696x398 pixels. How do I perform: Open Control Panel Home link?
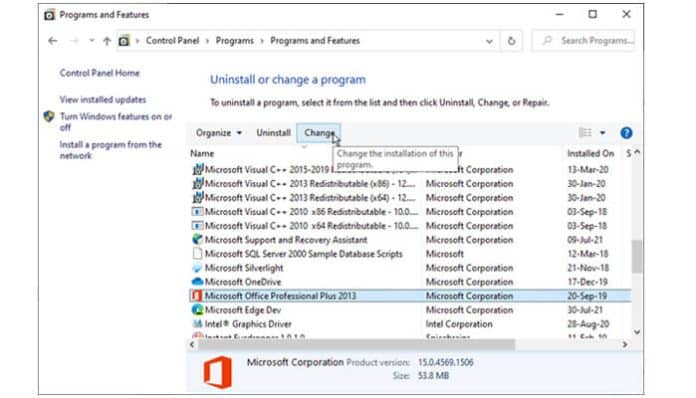pos(99,73)
